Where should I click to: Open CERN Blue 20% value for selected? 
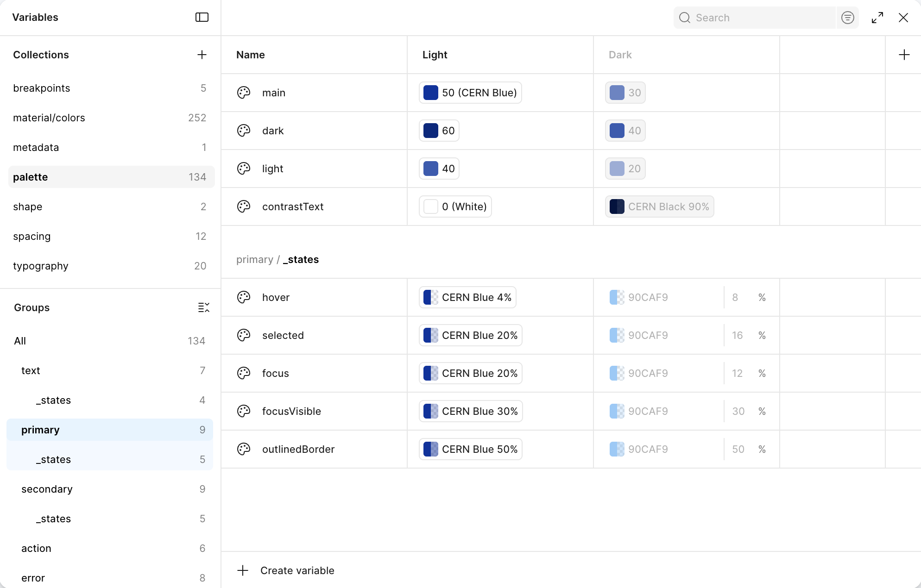[x=471, y=335]
